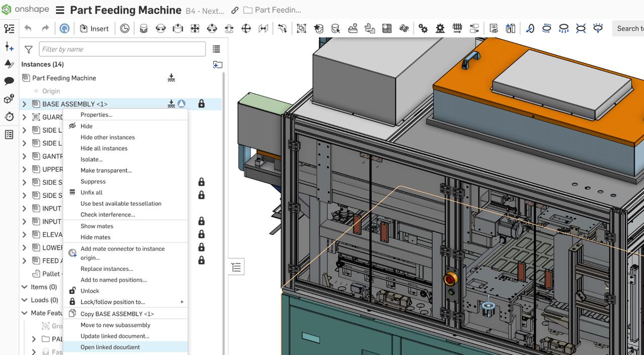Screen dimensions: 644x355
Task: Toggle the list view icon beside filter box
Action: (216, 49)
